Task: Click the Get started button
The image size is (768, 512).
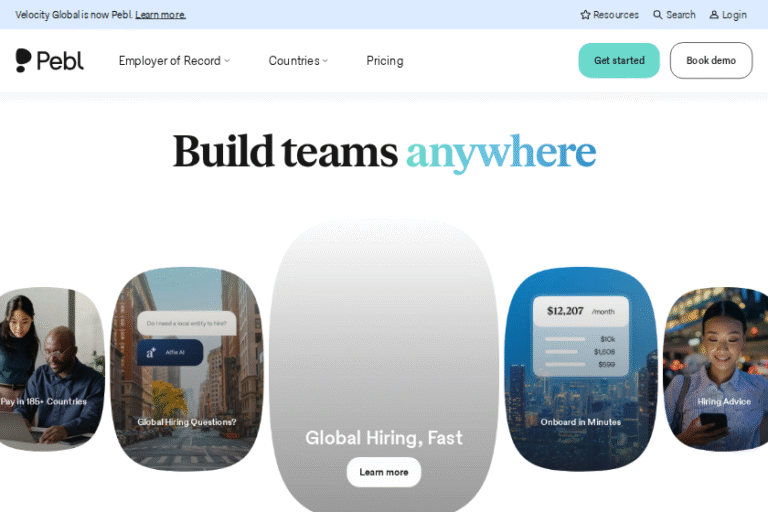Action: [x=619, y=60]
